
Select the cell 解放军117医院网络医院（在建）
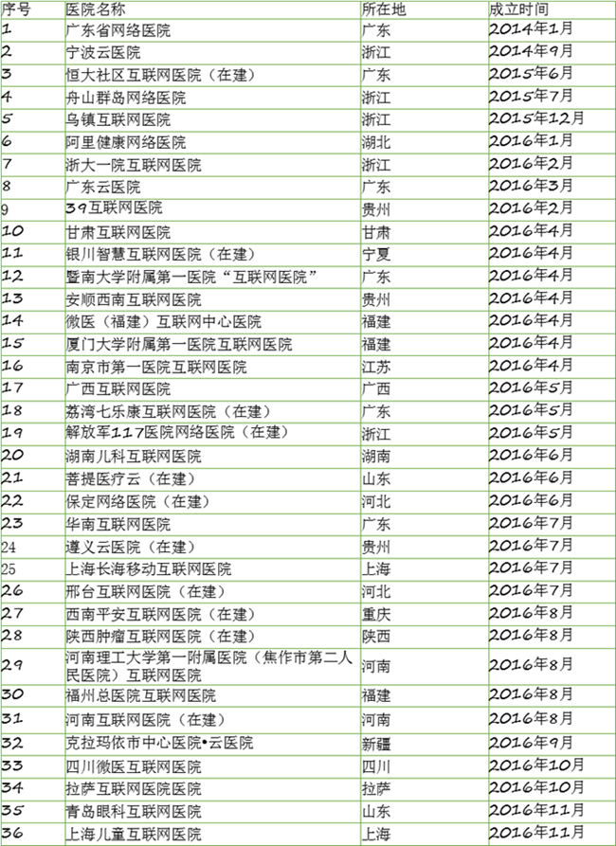pos(212,435)
